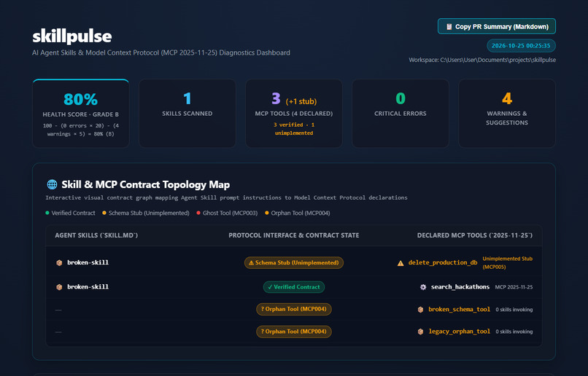Image resolution: width=588 pixels, height=376 pixels.
Task: Click the clipboard icon in Copy PR Summary
Action: pyautogui.click(x=449, y=26)
